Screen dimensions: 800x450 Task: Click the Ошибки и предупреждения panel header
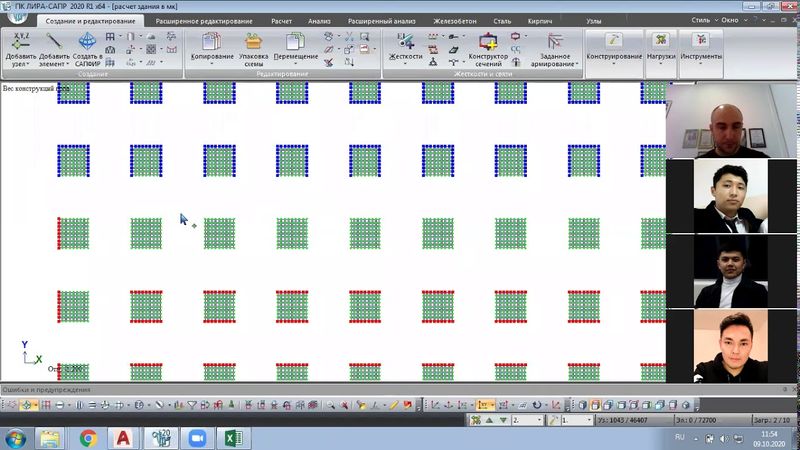tap(46, 389)
